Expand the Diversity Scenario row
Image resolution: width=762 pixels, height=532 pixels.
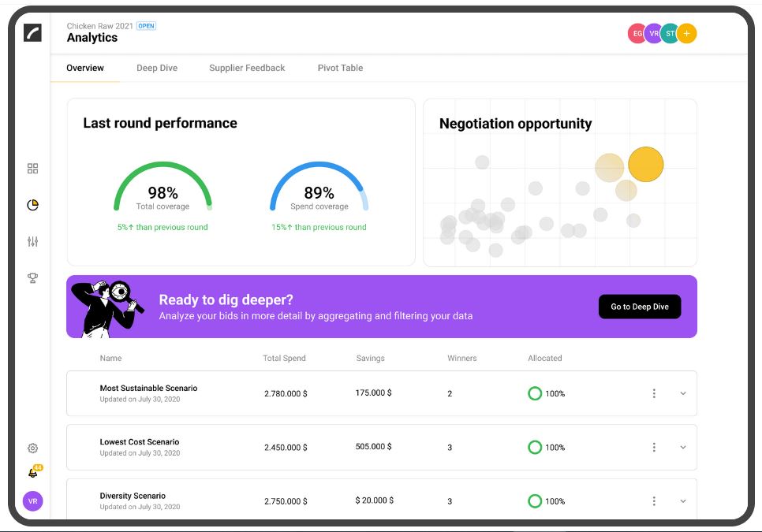tap(683, 501)
